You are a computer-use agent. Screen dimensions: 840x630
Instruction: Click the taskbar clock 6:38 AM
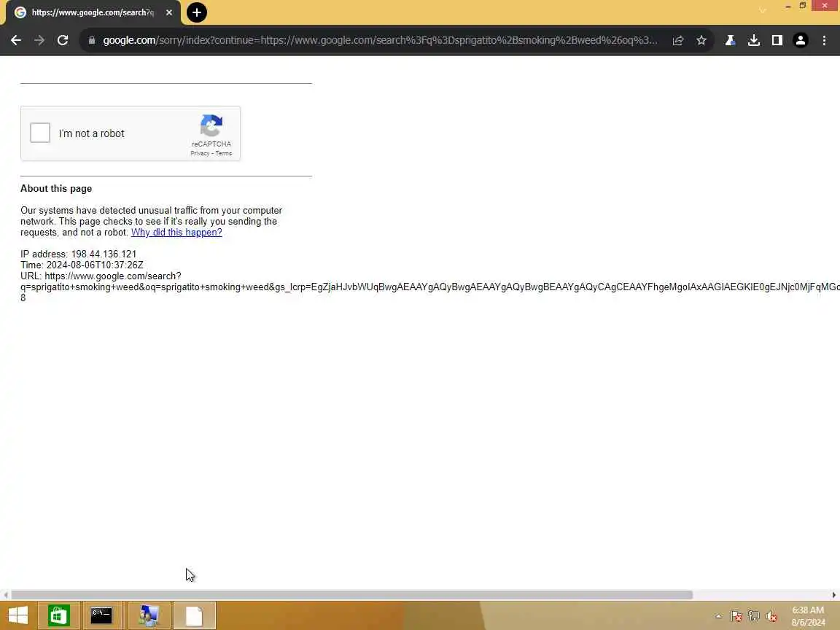click(x=808, y=610)
